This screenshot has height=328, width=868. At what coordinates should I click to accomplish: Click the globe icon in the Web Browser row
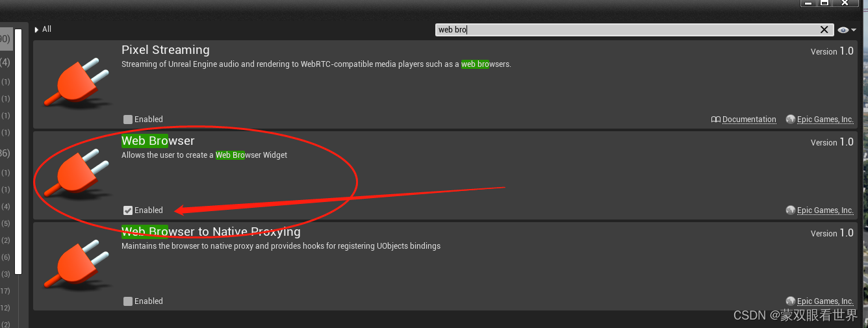tap(790, 210)
